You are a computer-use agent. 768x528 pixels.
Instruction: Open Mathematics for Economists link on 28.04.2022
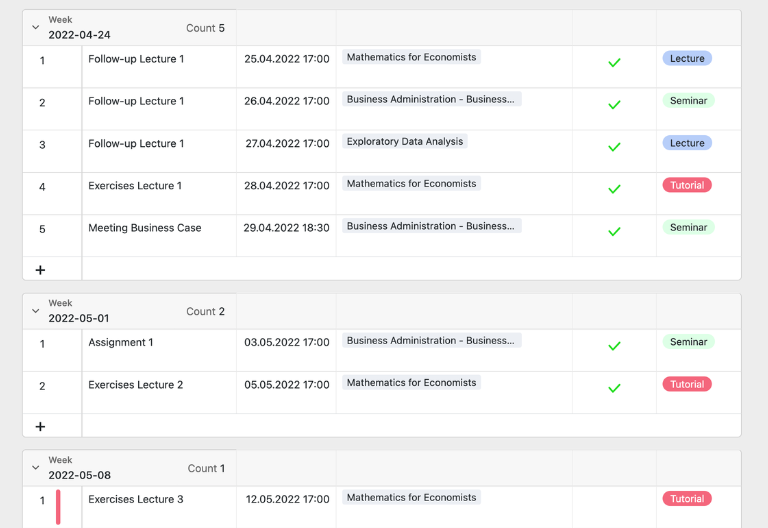point(411,184)
